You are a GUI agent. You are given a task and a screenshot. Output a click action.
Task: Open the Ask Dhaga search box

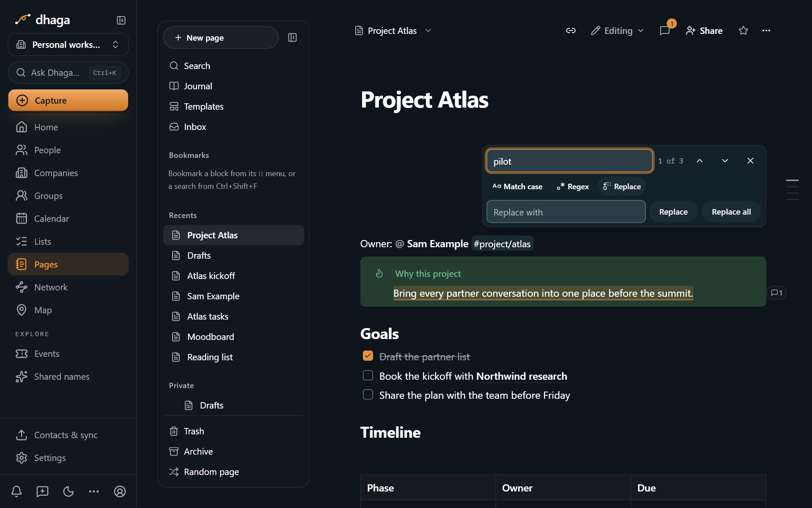click(68, 72)
